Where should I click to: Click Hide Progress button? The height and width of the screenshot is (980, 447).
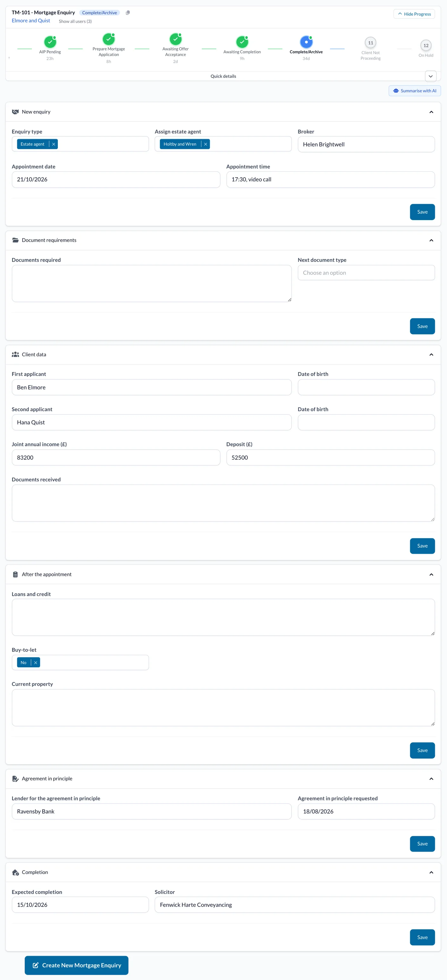[x=414, y=14]
